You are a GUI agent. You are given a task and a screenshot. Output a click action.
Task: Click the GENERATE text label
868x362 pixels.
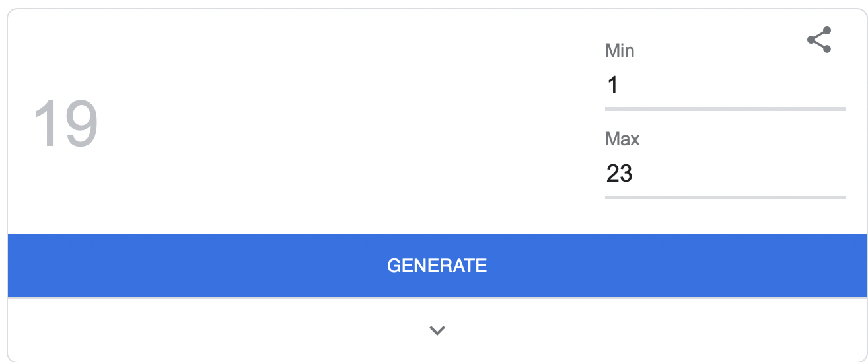(437, 266)
